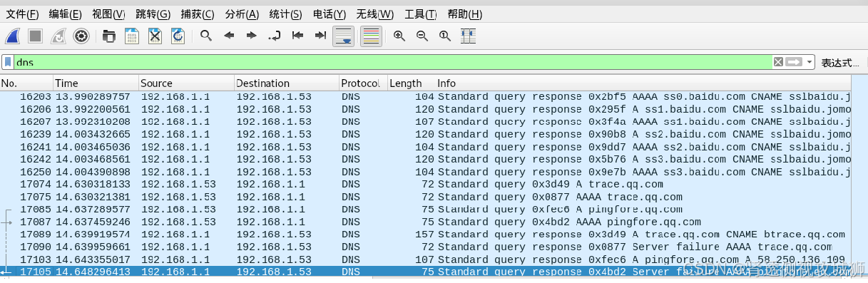Open the 分析(A) menu

(x=242, y=14)
